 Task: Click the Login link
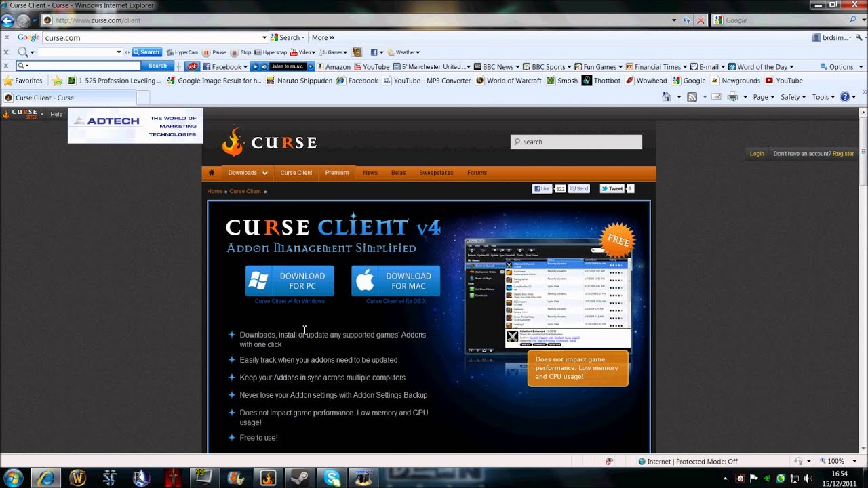click(x=757, y=154)
